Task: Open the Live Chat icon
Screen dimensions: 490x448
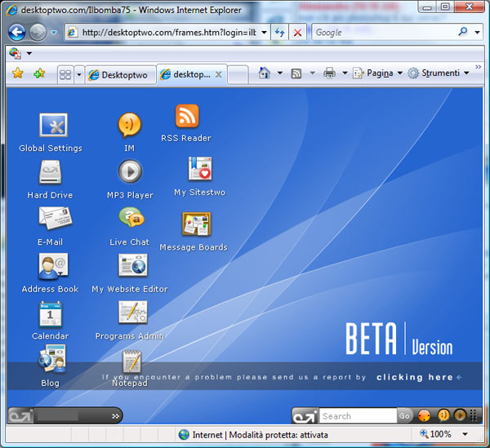Action: tap(131, 218)
